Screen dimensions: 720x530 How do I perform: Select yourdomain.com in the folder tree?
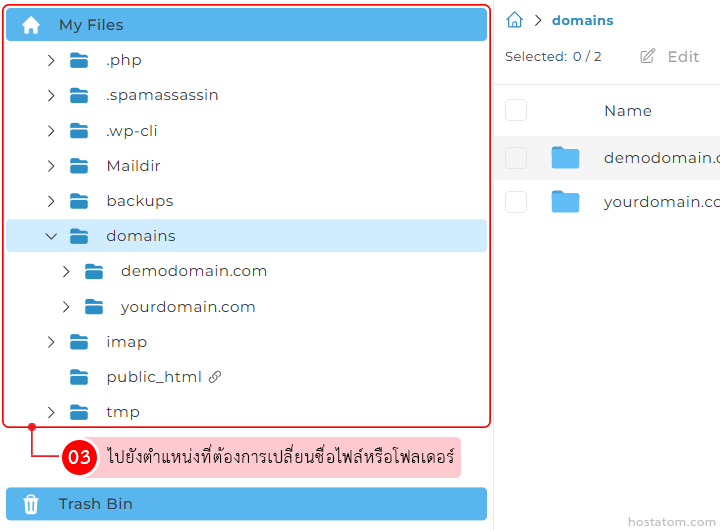[x=187, y=307]
